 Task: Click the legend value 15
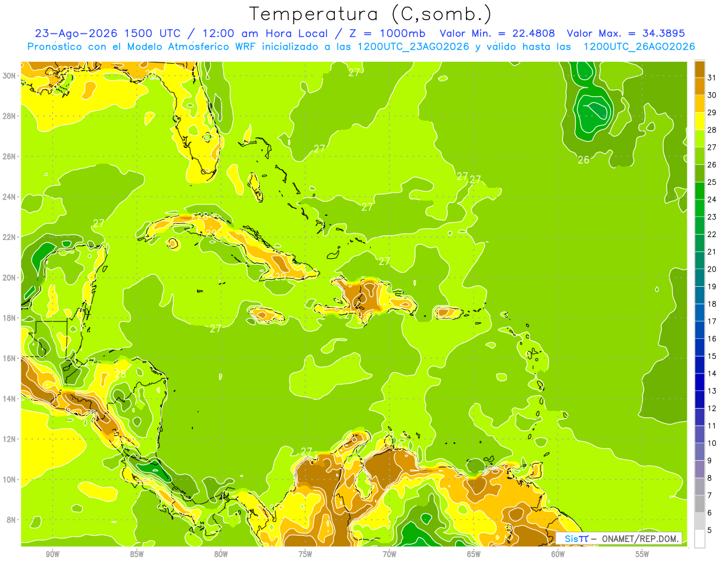pyautogui.click(x=712, y=356)
